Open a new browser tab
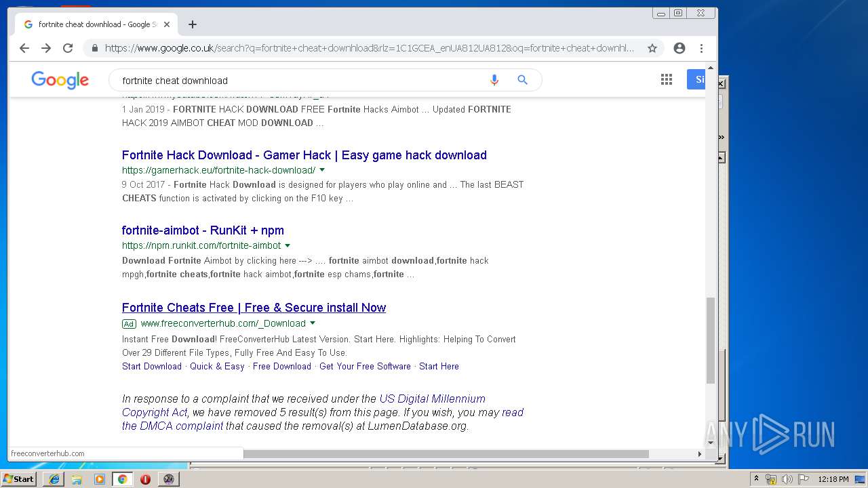The height and width of the screenshot is (488, 868). coord(193,24)
